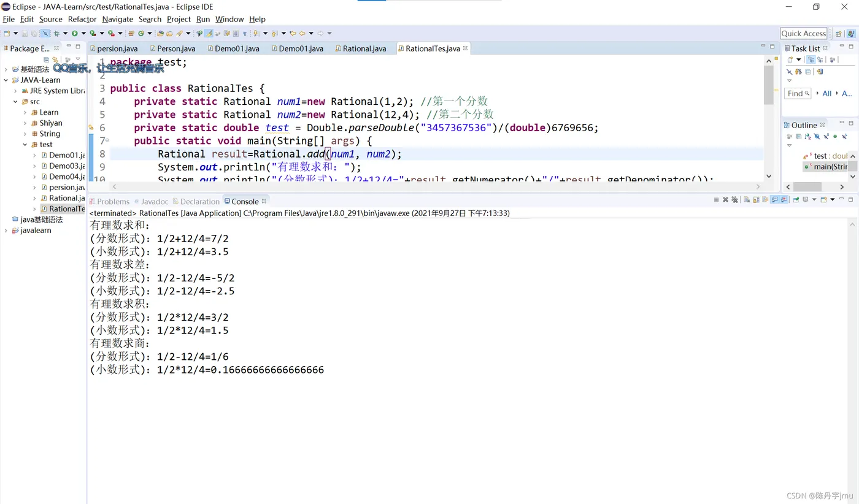Open the Navigate menu
This screenshot has width=859, height=504.
(x=117, y=19)
